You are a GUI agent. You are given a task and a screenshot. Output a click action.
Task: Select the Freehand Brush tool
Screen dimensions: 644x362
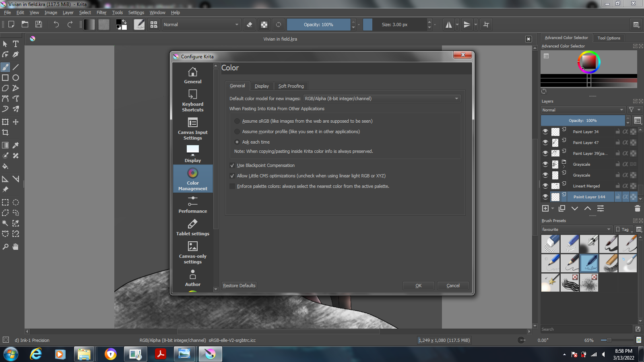pyautogui.click(x=5, y=67)
